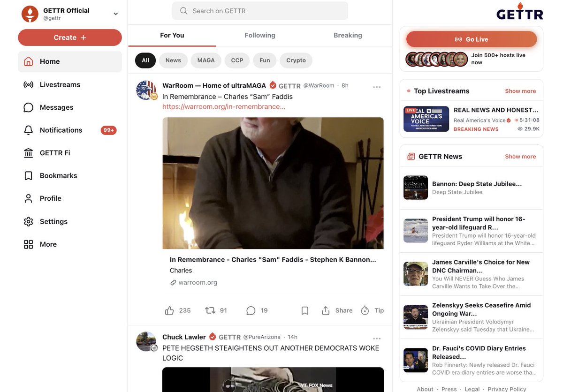The image size is (563, 392).
Task: Select the Fun filter chip
Action: [265, 60]
